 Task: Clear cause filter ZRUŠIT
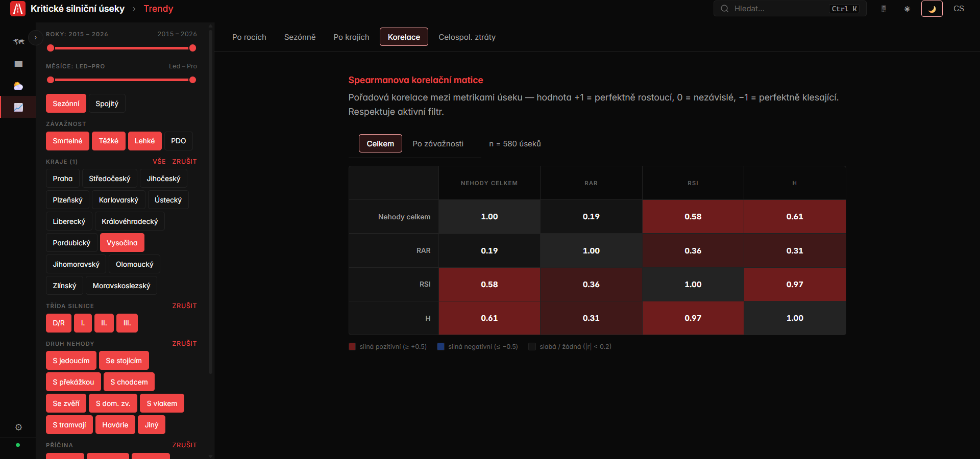click(x=184, y=445)
